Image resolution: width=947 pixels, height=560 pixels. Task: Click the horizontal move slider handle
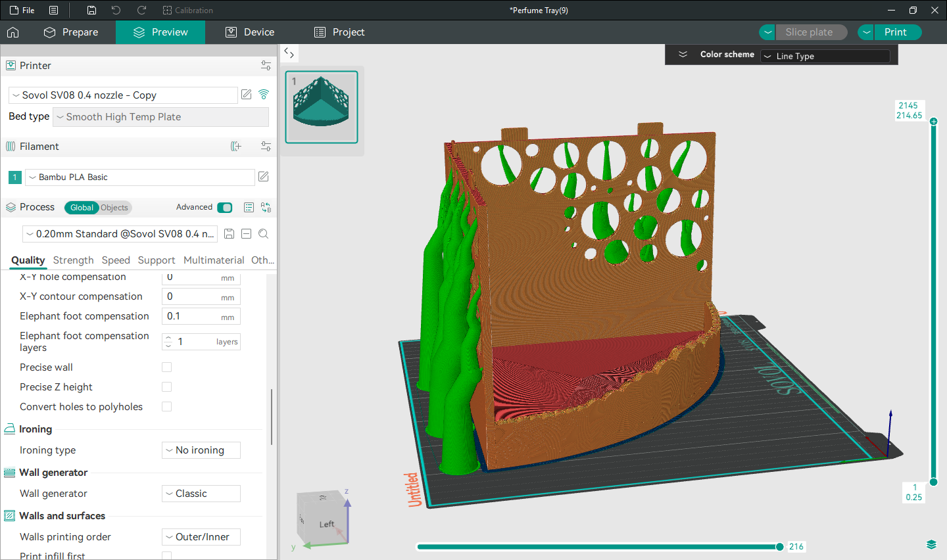(x=779, y=547)
